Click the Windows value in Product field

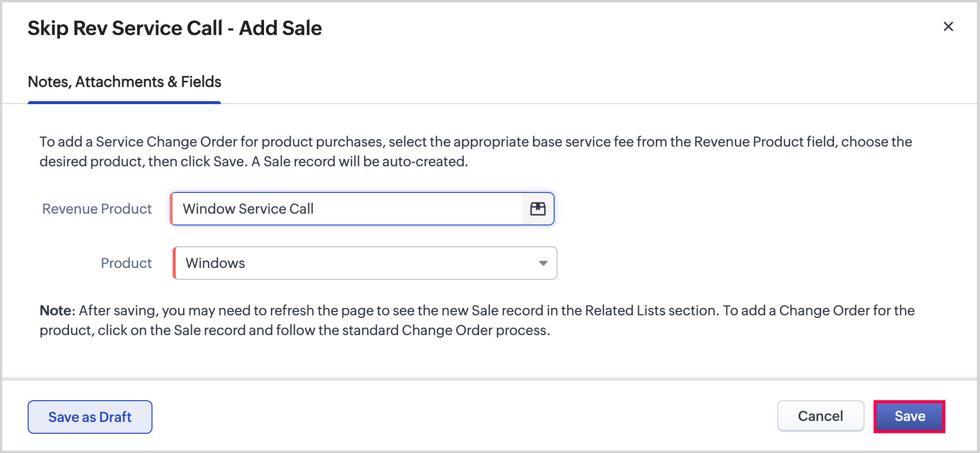pyautogui.click(x=215, y=263)
